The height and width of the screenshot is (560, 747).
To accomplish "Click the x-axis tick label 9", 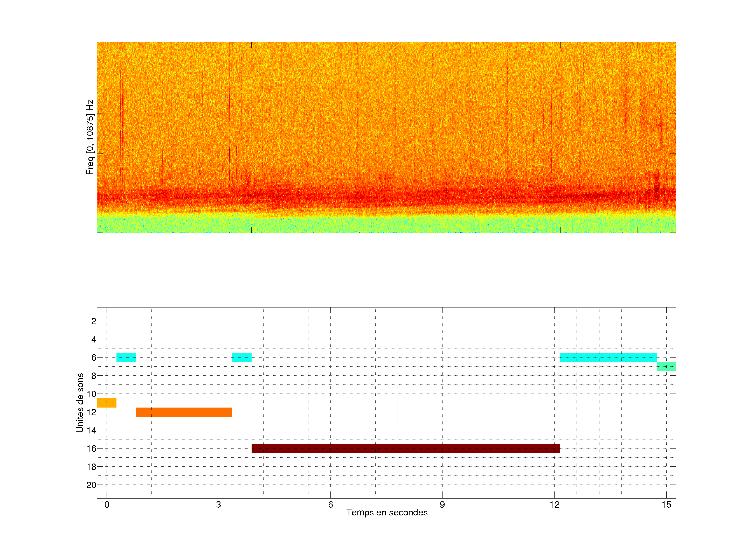I will [x=442, y=505].
